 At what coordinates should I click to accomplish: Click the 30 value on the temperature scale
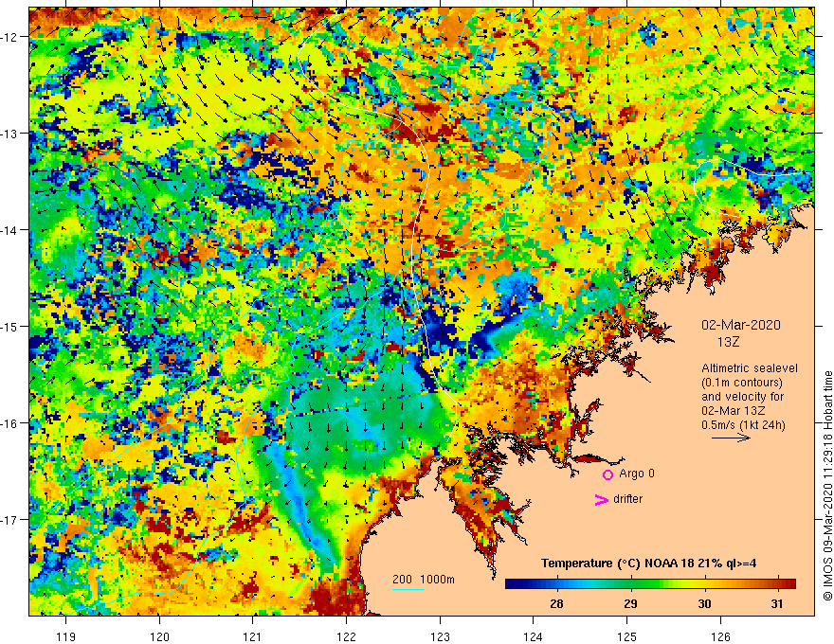[704, 603]
